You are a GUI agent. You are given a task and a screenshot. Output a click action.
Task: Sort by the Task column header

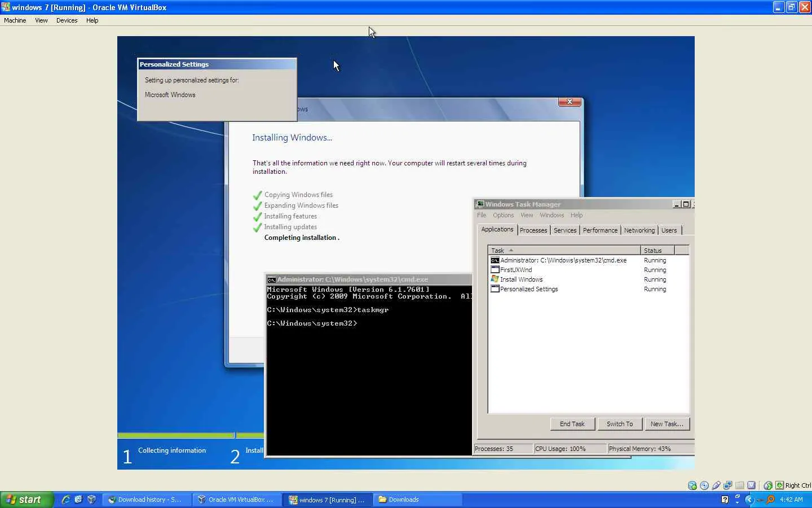click(x=564, y=250)
